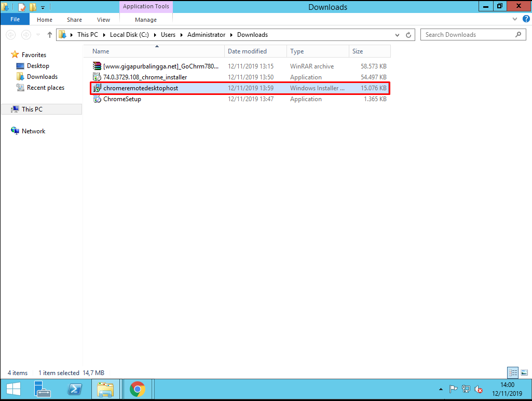Click Administrator in address breadcrumb
532x401 pixels.
click(206, 35)
